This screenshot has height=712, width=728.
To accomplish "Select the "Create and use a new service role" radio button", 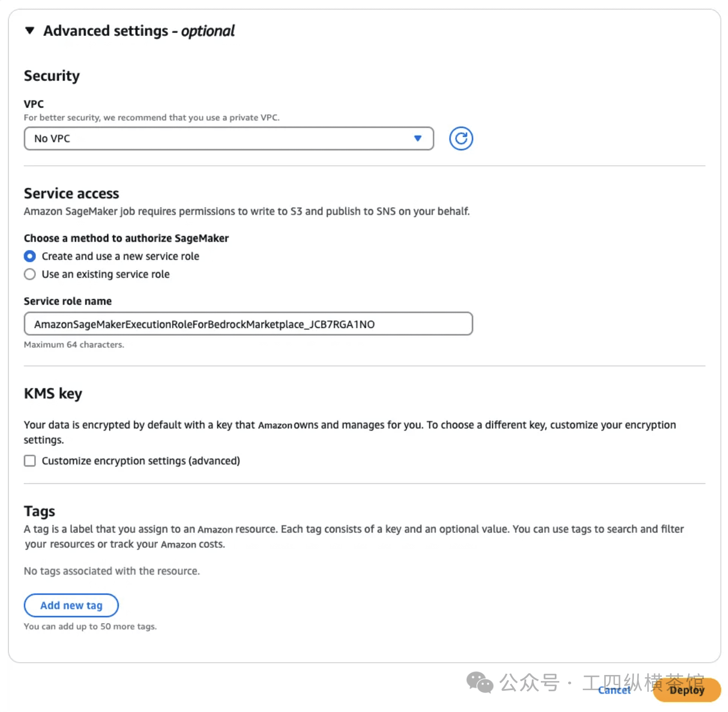I will (x=30, y=256).
